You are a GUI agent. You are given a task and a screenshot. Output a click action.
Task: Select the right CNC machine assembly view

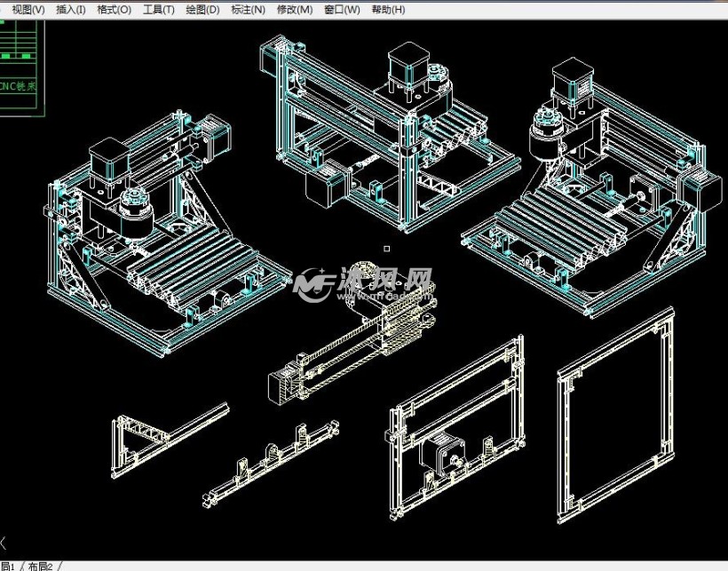(595, 195)
